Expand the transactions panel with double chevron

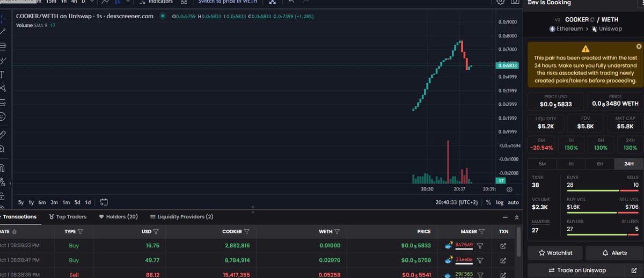tap(517, 217)
